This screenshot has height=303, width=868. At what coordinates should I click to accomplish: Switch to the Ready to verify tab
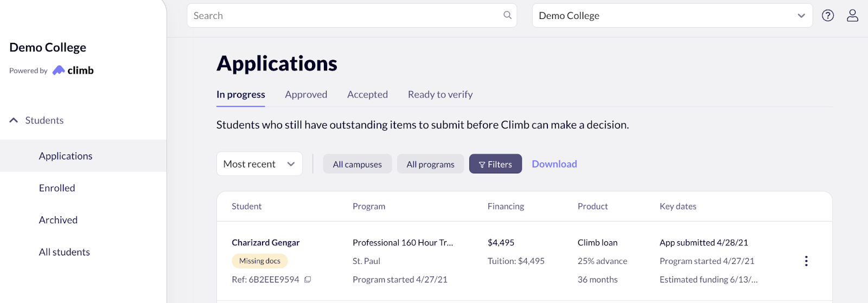tap(440, 94)
